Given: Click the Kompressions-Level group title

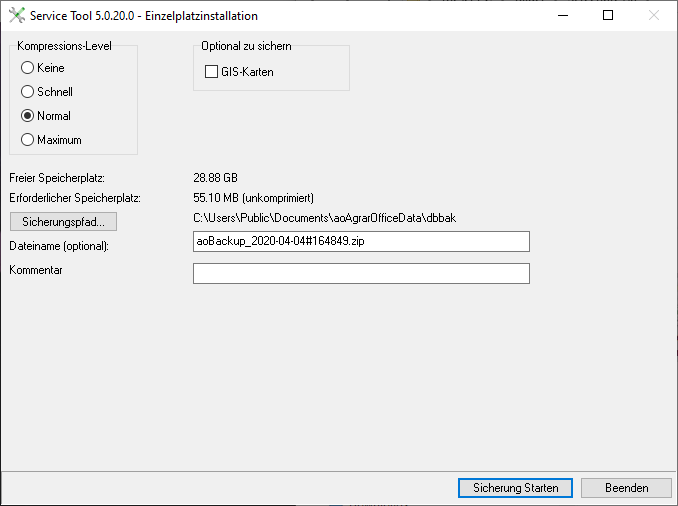Looking at the screenshot, I should pyautogui.click(x=64, y=46).
